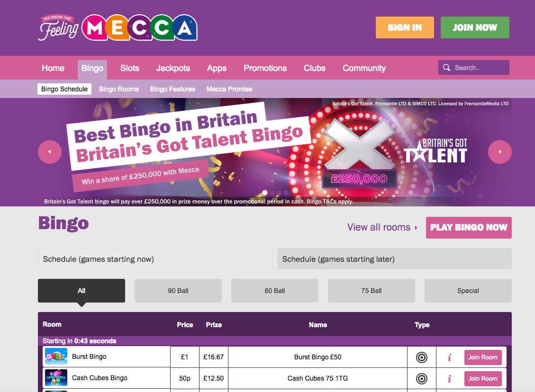Click the Cash Cubes Bingo type icon
The height and width of the screenshot is (392, 535).
(x=421, y=378)
